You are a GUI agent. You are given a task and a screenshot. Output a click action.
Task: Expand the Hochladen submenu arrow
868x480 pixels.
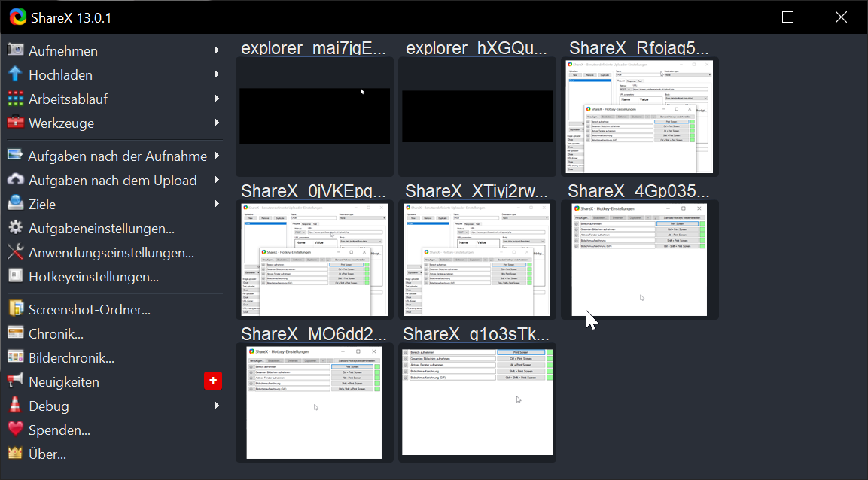(x=217, y=74)
